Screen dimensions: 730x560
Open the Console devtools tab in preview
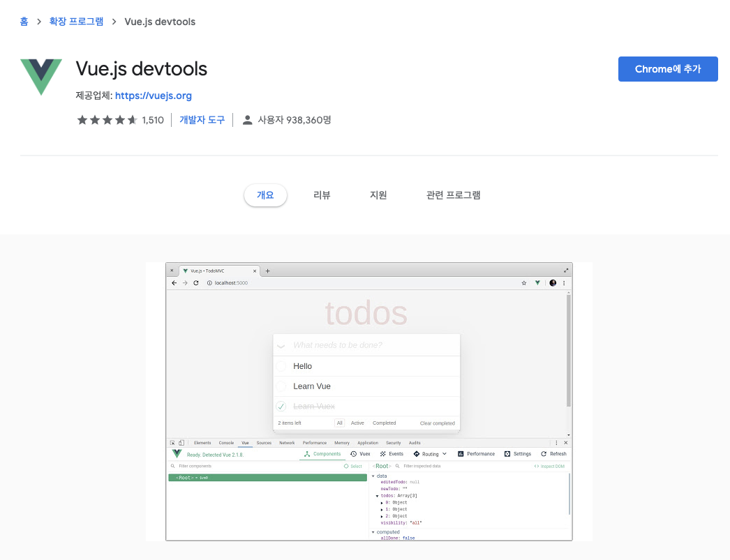pos(226,443)
